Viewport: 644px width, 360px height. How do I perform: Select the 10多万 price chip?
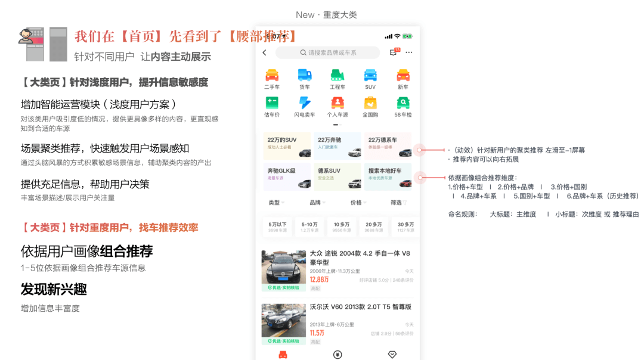(342, 227)
